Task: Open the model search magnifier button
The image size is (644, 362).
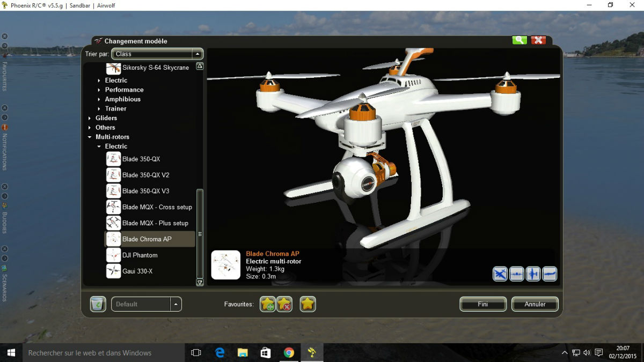Action: coord(519,40)
